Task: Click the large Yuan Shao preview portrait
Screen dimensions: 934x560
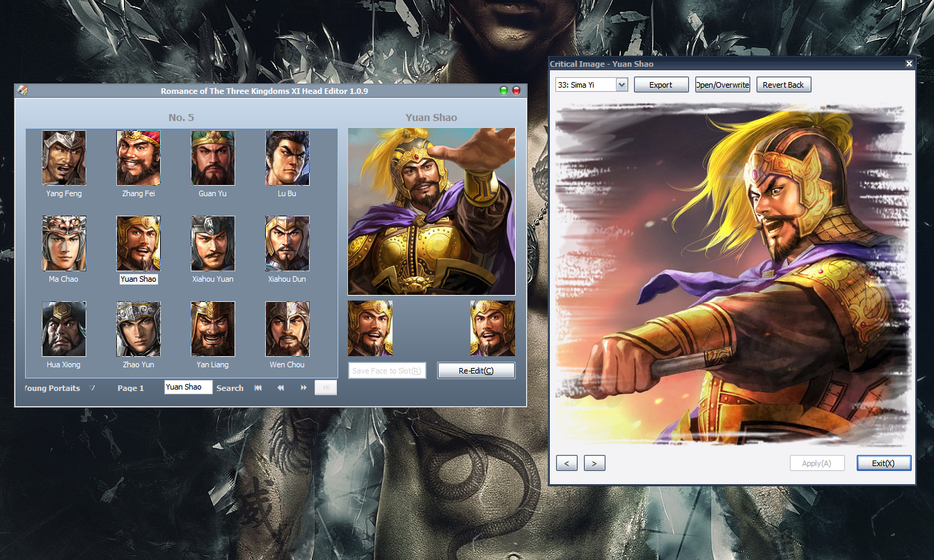Action: [432, 211]
